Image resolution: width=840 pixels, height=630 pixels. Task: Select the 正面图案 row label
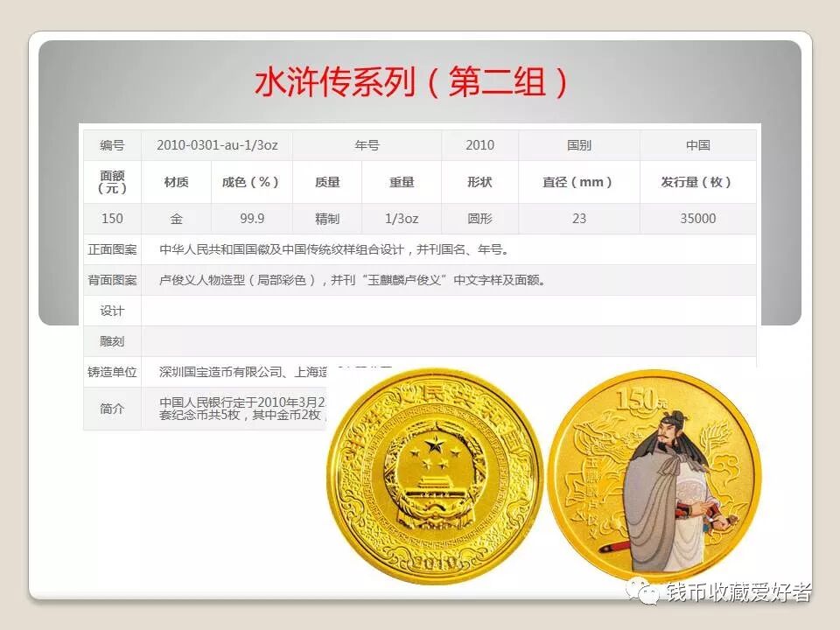click(112, 249)
